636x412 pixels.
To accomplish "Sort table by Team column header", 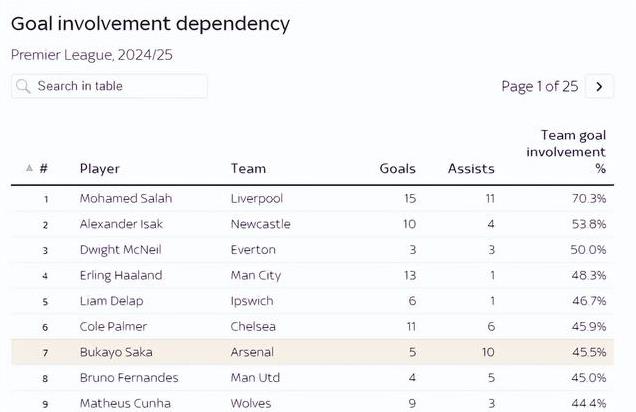I will point(248,168).
